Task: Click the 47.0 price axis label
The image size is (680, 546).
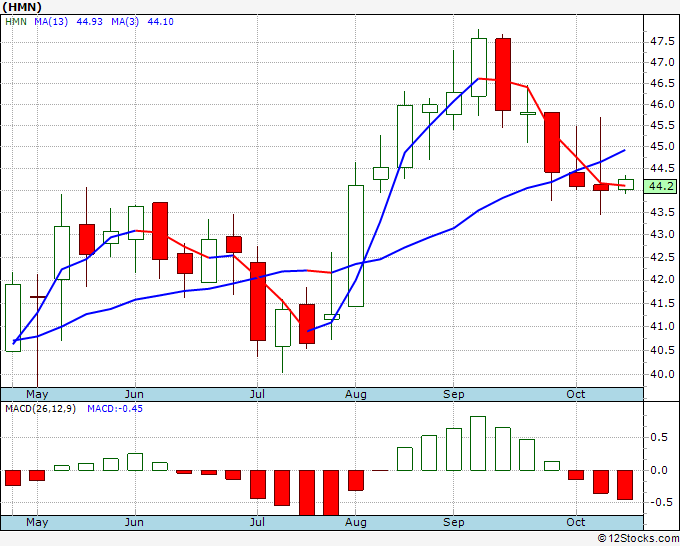Action: tap(662, 62)
